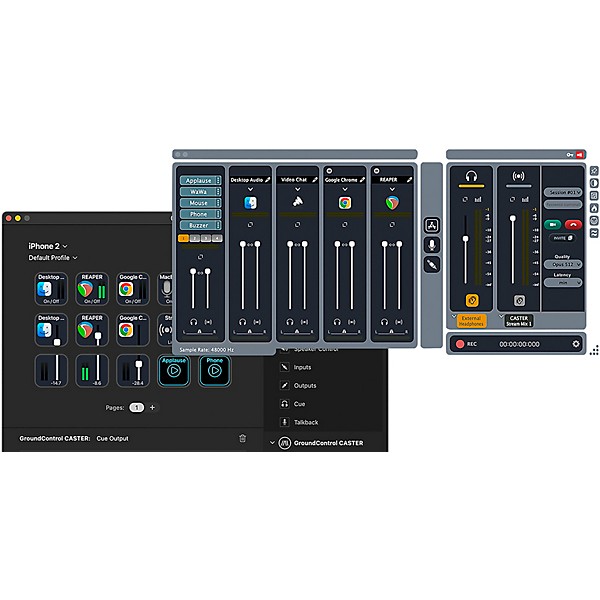Viewport: 600px width, 600px height.
Task: Click the key icon in output title bar
Action: pos(570,155)
